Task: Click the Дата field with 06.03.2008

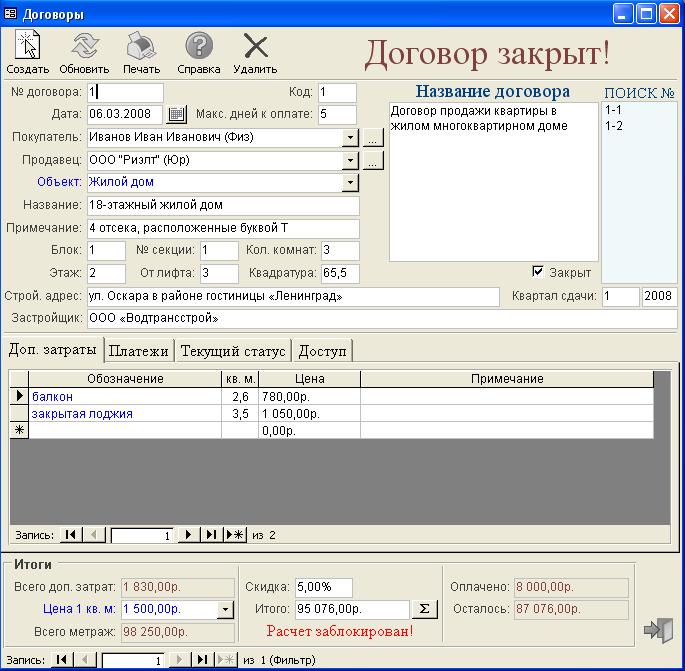Action: tap(125, 114)
